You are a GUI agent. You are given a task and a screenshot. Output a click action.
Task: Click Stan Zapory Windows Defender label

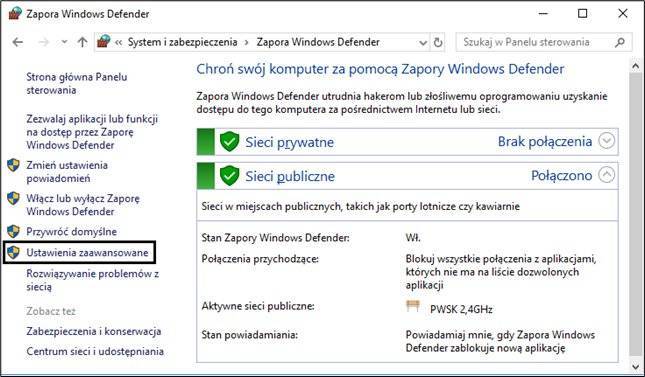[276, 238]
